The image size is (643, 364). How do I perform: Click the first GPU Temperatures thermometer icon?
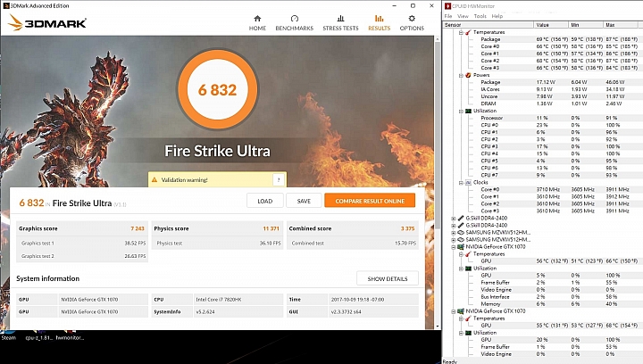click(468, 254)
